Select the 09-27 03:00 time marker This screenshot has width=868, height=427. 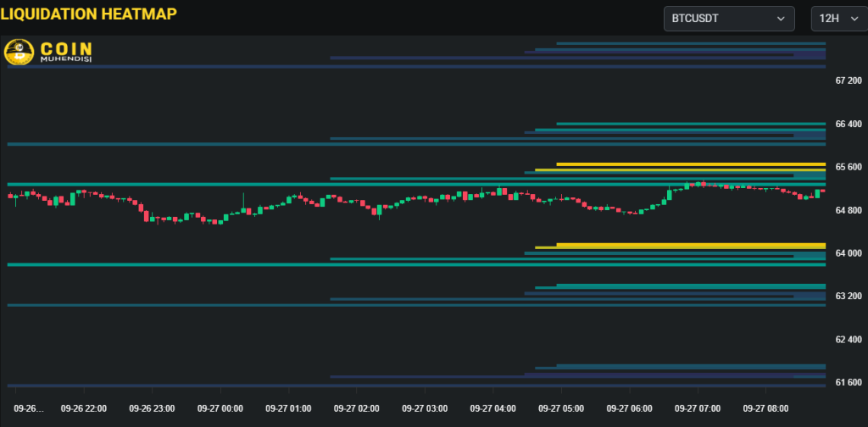[x=425, y=408]
